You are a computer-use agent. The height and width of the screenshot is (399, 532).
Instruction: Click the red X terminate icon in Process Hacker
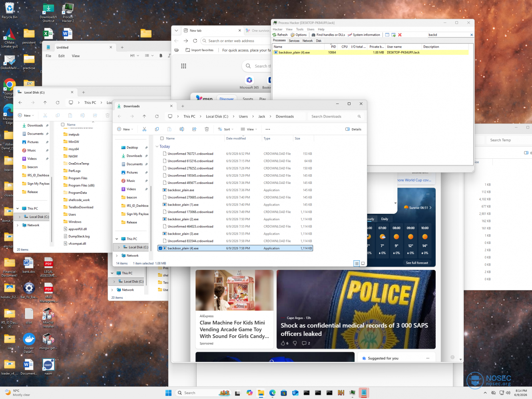(400, 35)
